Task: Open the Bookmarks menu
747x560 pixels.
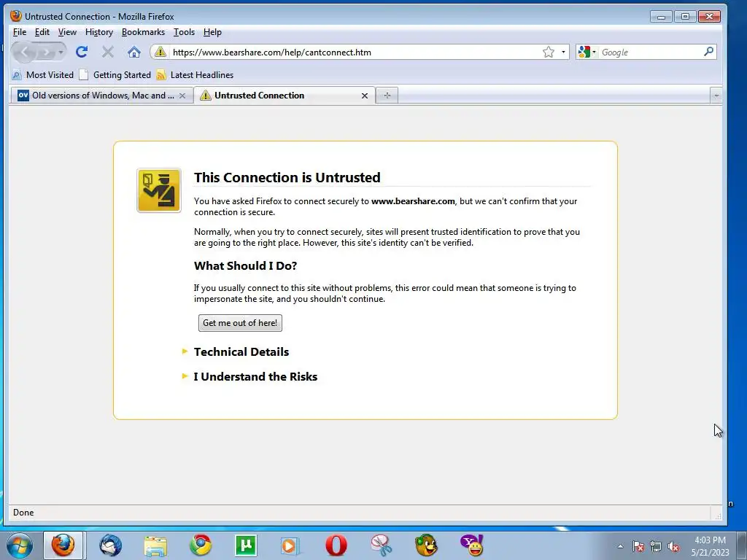Action: pyautogui.click(x=143, y=32)
